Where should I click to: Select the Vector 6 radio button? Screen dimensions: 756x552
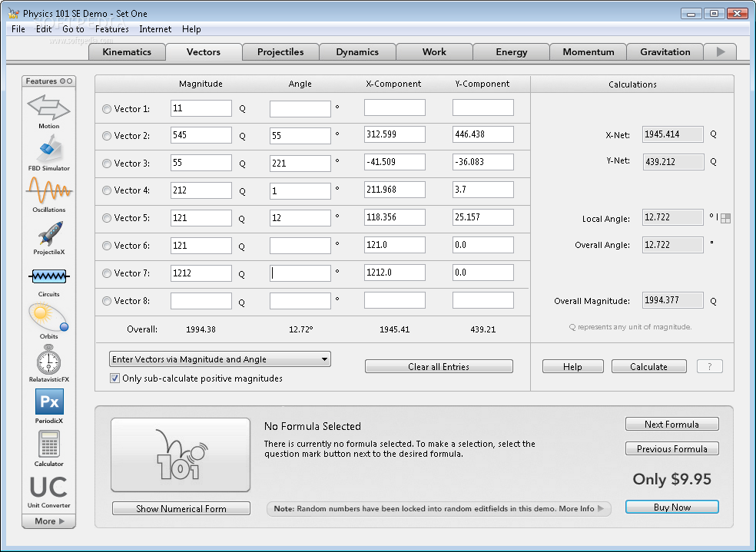click(x=107, y=246)
